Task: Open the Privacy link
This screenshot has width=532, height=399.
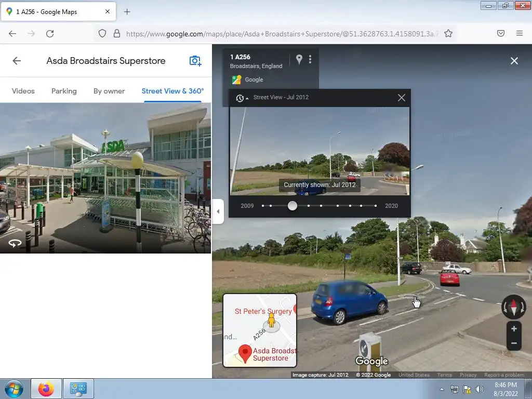Action: 468,375
